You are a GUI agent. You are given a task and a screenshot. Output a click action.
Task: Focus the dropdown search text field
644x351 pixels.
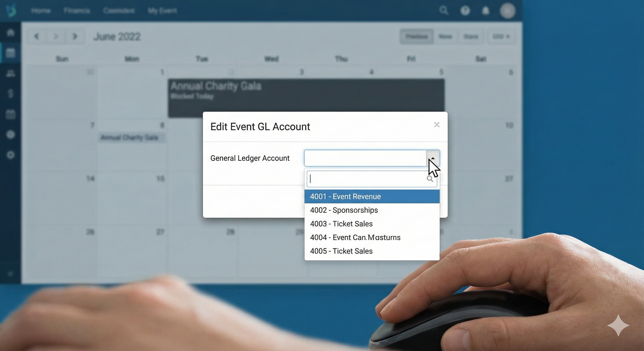point(372,179)
